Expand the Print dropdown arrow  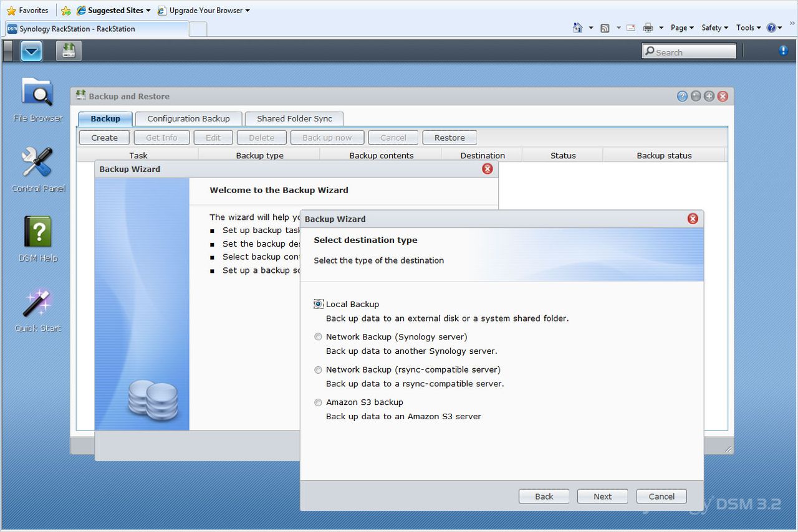pyautogui.click(x=661, y=28)
